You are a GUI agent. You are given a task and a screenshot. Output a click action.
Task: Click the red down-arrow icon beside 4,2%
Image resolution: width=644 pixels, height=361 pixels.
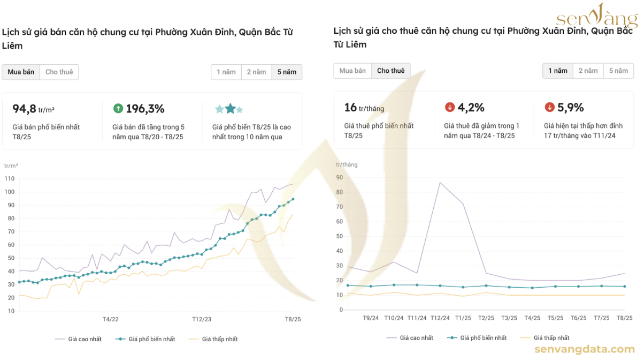450,108
